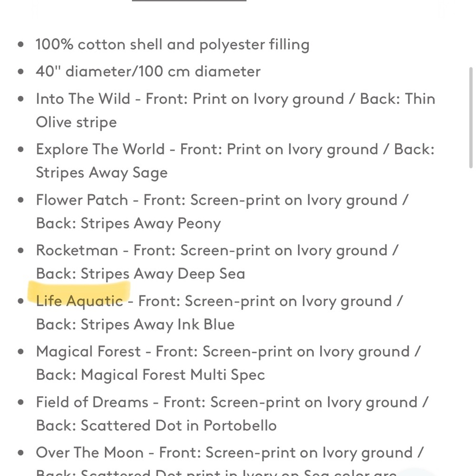476x476 pixels.
Task: Select the 'Explore The World' pattern name
Action: pos(100,149)
